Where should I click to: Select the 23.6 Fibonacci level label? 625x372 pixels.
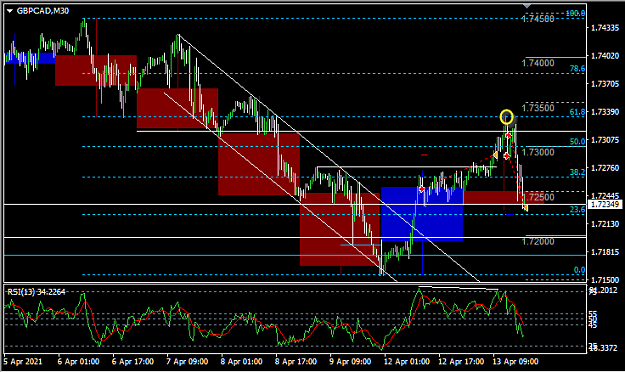pyautogui.click(x=577, y=210)
